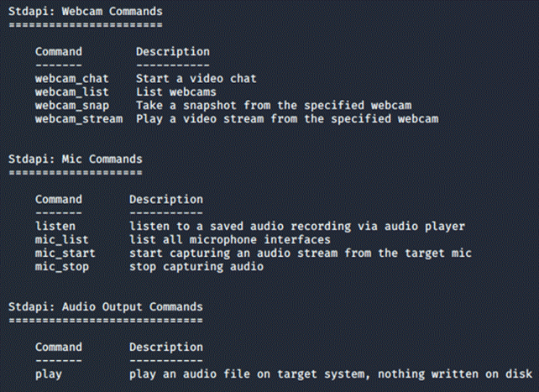Click the listen command in Mic Commands
Image resolution: width=539 pixels, height=392 pixels.
coord(55,226)
